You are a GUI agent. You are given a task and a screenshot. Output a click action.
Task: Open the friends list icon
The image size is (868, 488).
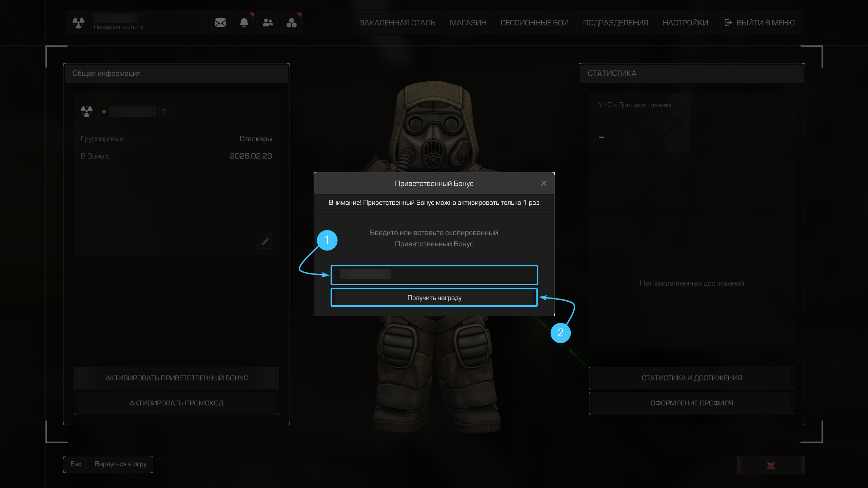click(x=268, y=23)
